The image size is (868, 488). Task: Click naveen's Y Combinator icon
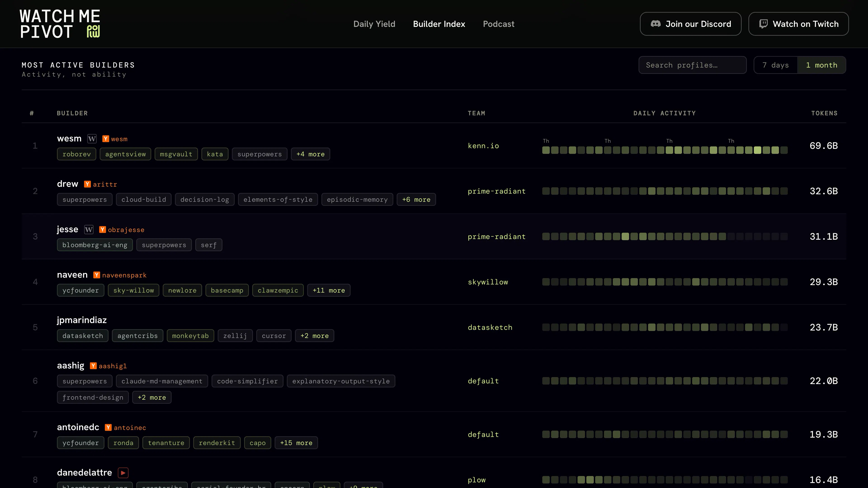(97, 275)
